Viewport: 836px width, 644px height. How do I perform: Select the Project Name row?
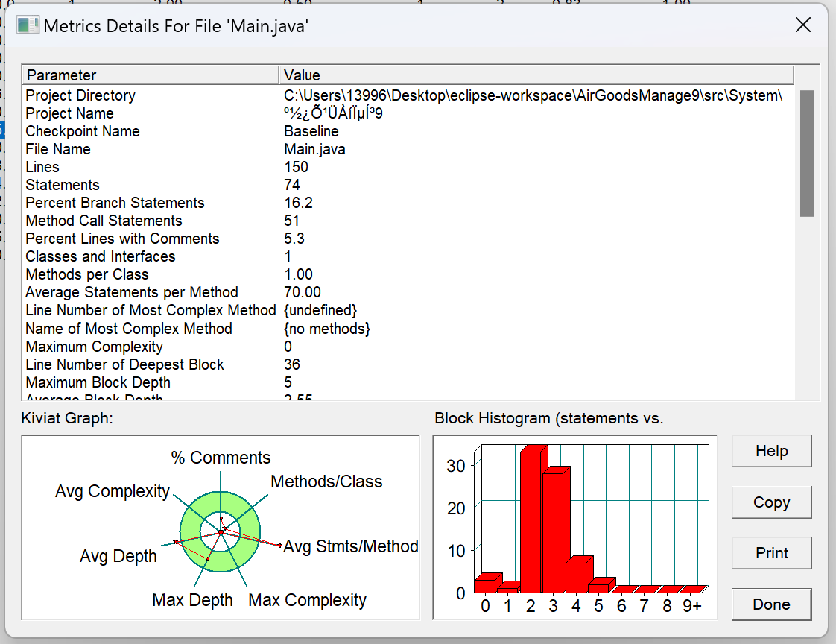[x=408, y=113]
